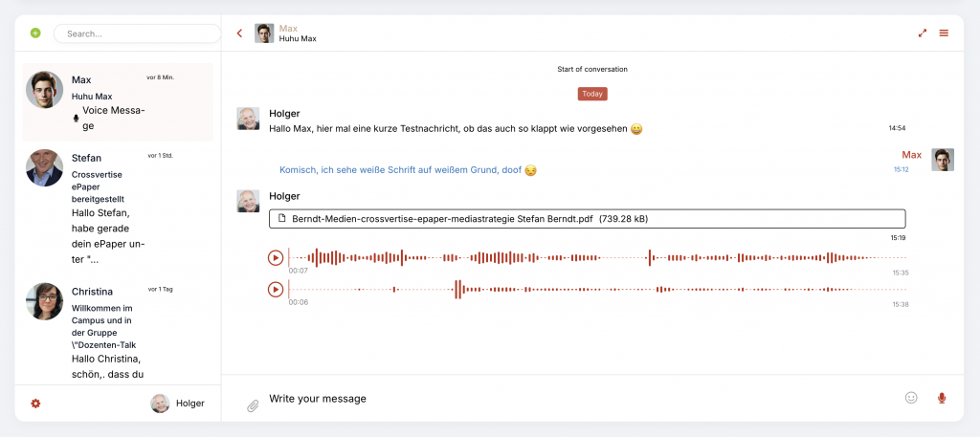Viewport: 980px width, 437px height.
Task: Play the 00:07 voice message
Action: (x=276, y=257)
